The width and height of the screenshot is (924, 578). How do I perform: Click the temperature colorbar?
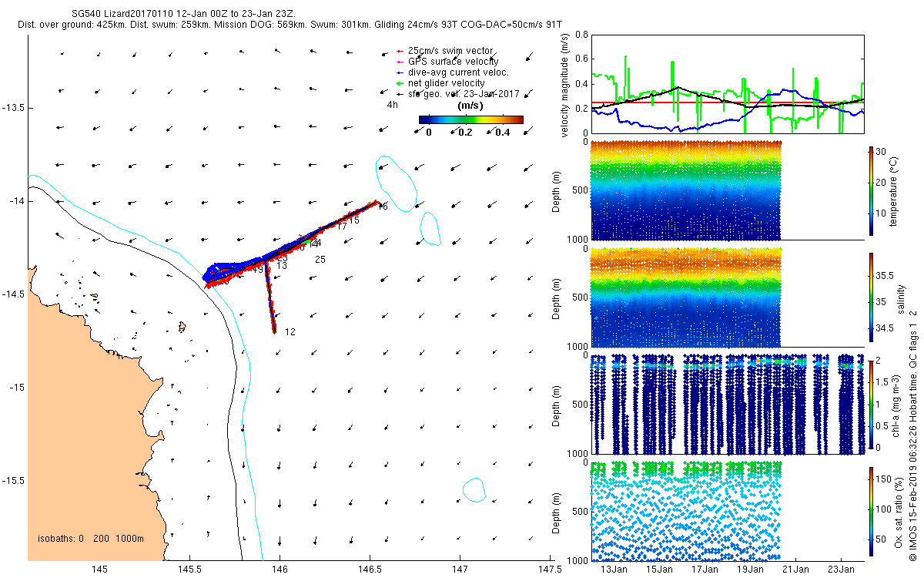(871, 190)
